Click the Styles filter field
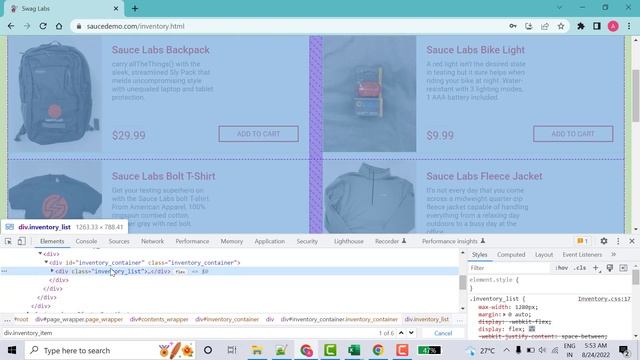The image size is (640, 360). tap(509, 268)
